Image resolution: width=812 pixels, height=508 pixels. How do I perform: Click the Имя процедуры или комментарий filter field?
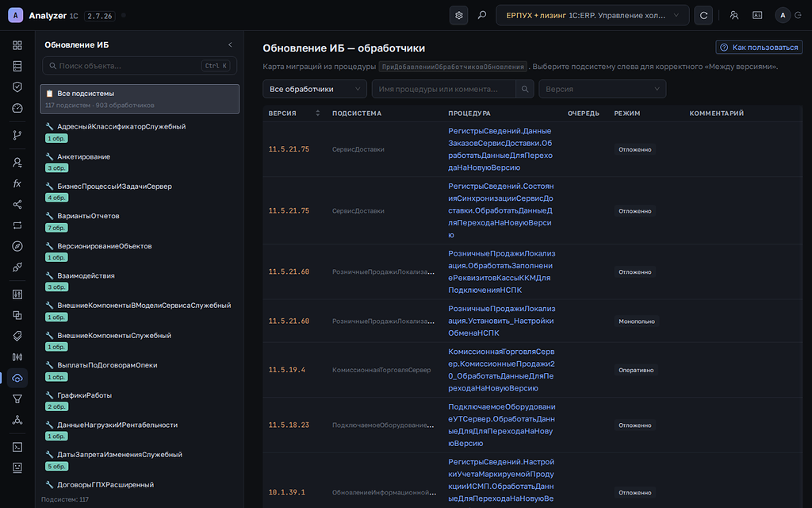pyautogui.click(x=444, y=89)
